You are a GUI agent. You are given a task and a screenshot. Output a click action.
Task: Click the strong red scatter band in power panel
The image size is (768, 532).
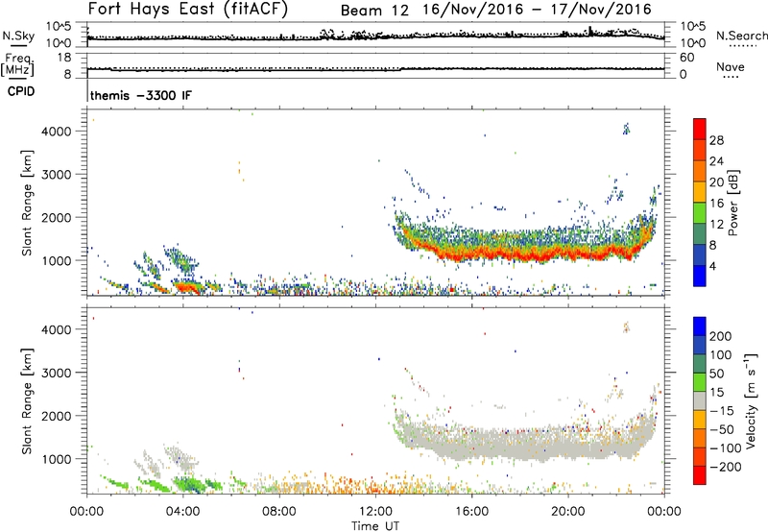(529, 254)
